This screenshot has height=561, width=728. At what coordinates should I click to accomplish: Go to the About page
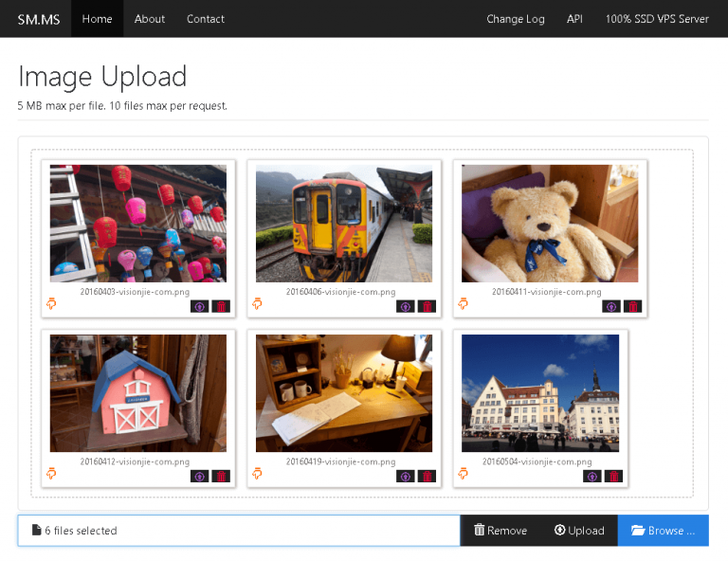click(x=150, y=19)
